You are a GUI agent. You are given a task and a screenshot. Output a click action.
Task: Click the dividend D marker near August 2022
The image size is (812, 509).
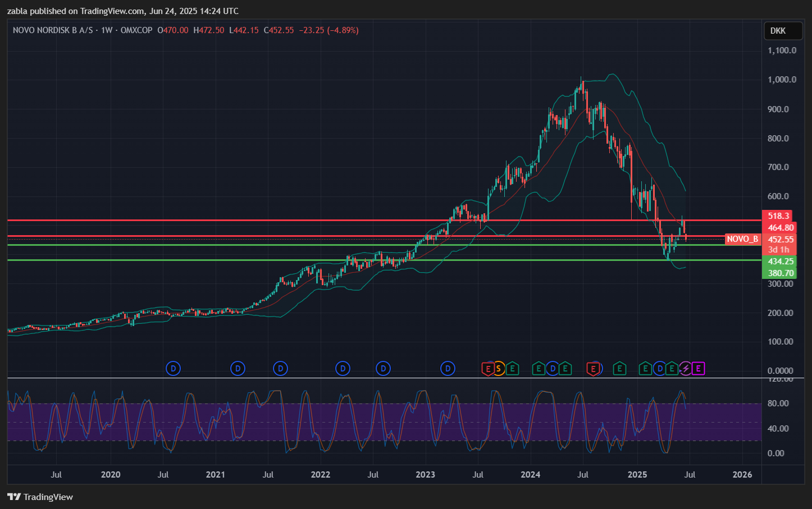click(383, 369)
